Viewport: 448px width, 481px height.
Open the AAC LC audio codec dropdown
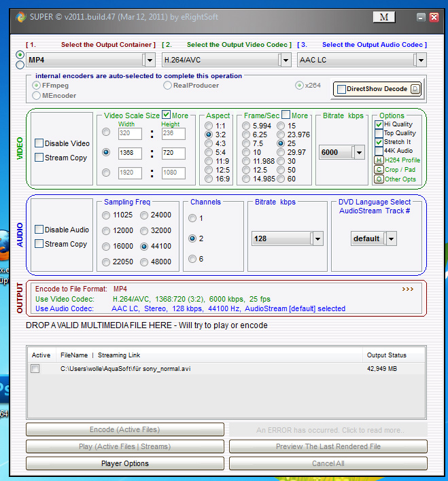(x=420, y=60)
